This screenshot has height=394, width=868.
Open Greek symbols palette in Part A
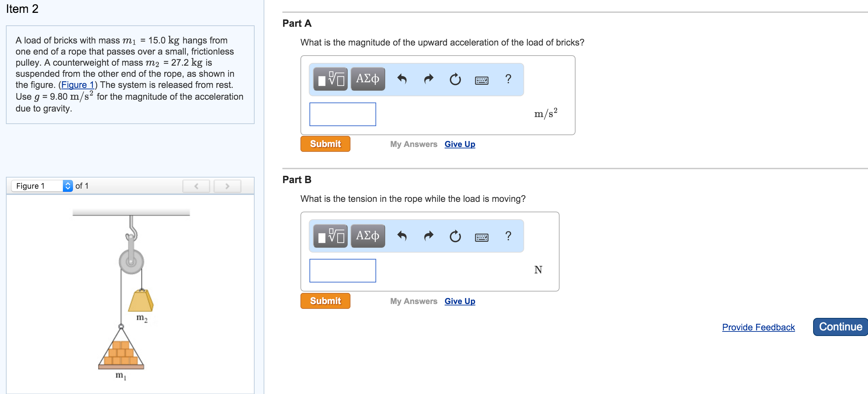coord(368,79)
